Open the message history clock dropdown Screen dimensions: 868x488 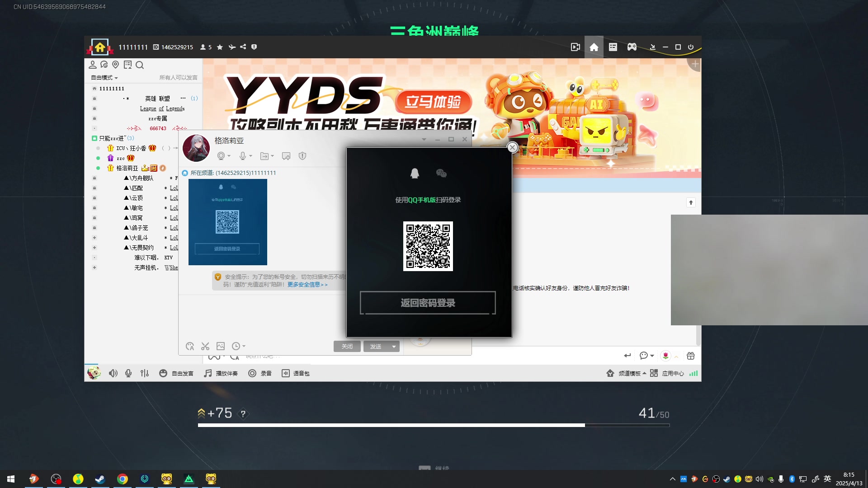coord(238,346)
